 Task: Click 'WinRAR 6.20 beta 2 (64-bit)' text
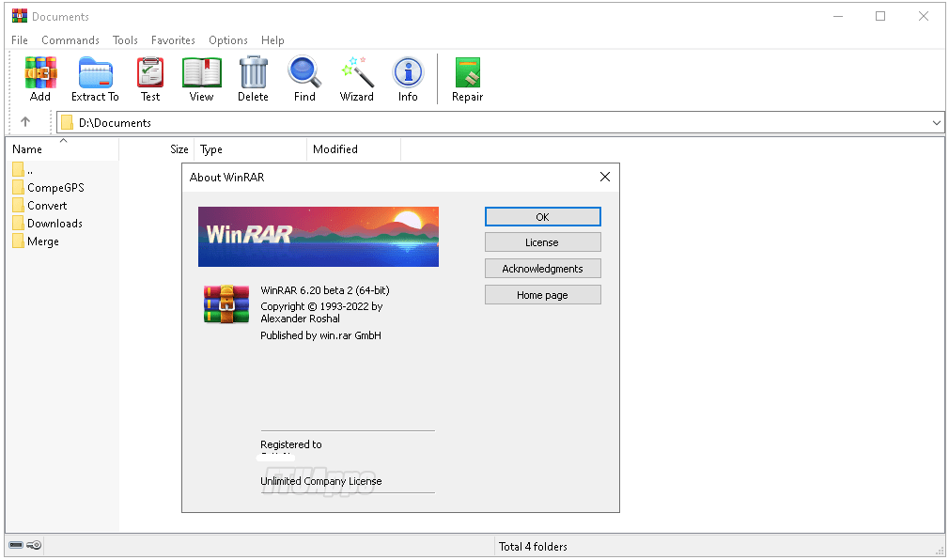325,290
